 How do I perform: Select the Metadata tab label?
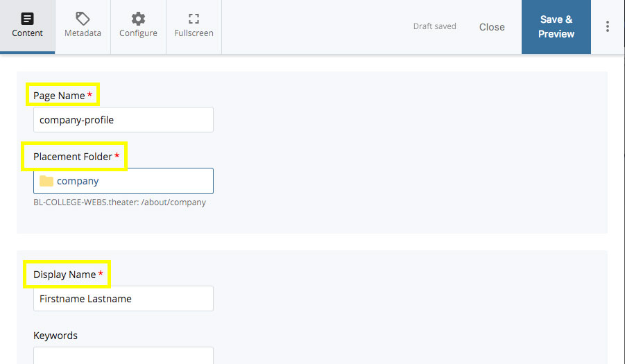[x=83, y=33]
